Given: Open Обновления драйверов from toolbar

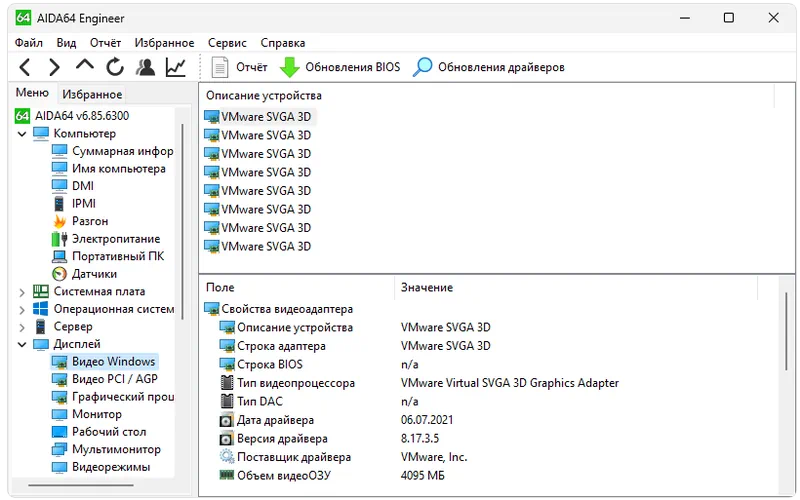Looking at the screenshot, I should (x=489, y=67).
